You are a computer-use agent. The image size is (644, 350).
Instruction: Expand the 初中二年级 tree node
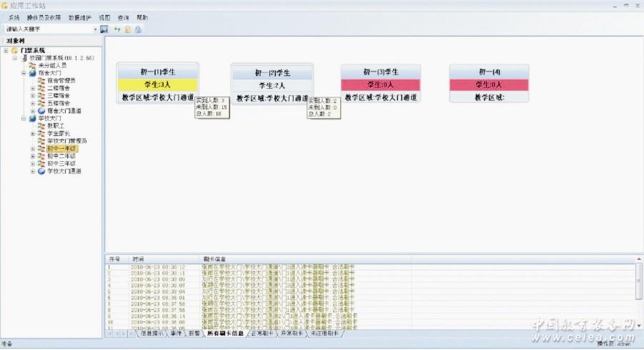click(x=32, y=156)
